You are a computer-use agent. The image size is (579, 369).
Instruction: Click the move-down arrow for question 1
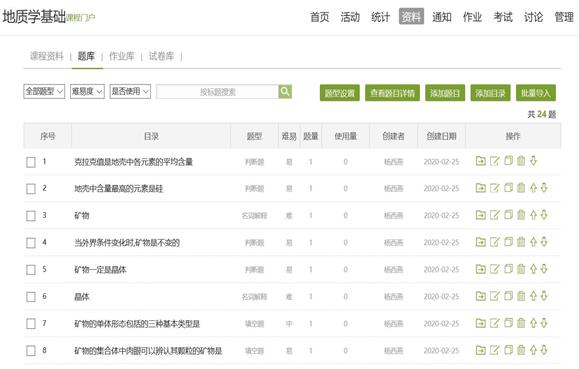[x=533, y=161]
